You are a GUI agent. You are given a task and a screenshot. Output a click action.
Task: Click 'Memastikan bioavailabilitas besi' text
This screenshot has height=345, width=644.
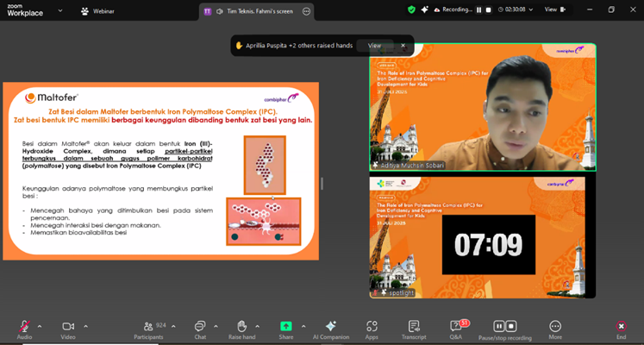[78, 233]
